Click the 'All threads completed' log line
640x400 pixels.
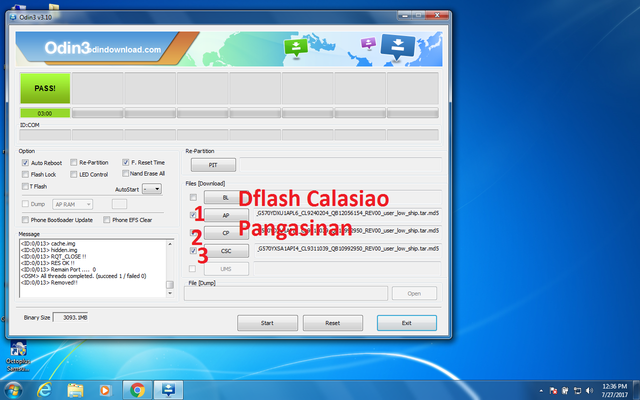[83, 276]
